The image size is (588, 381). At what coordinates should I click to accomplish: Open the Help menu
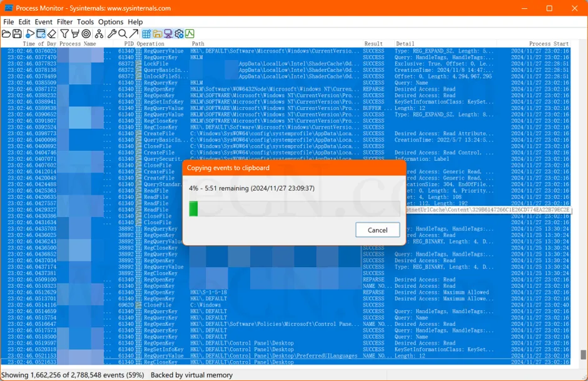[x=135, y=22]
